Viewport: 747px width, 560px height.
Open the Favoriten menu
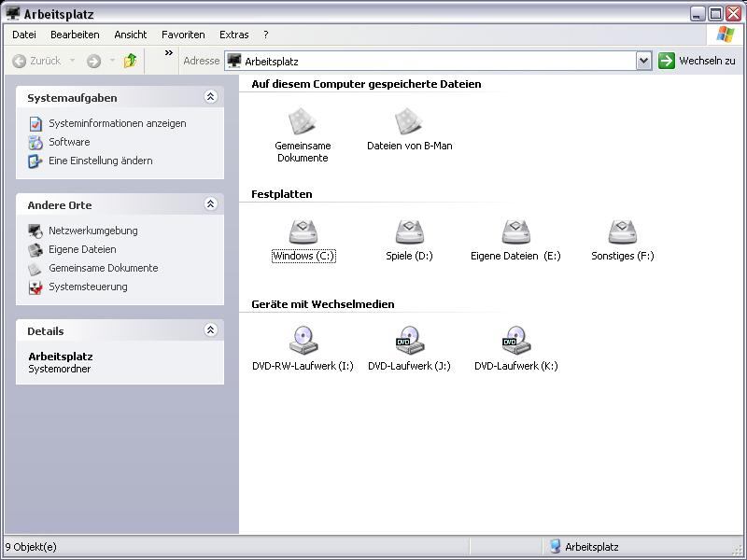click(x=183, y=35)
